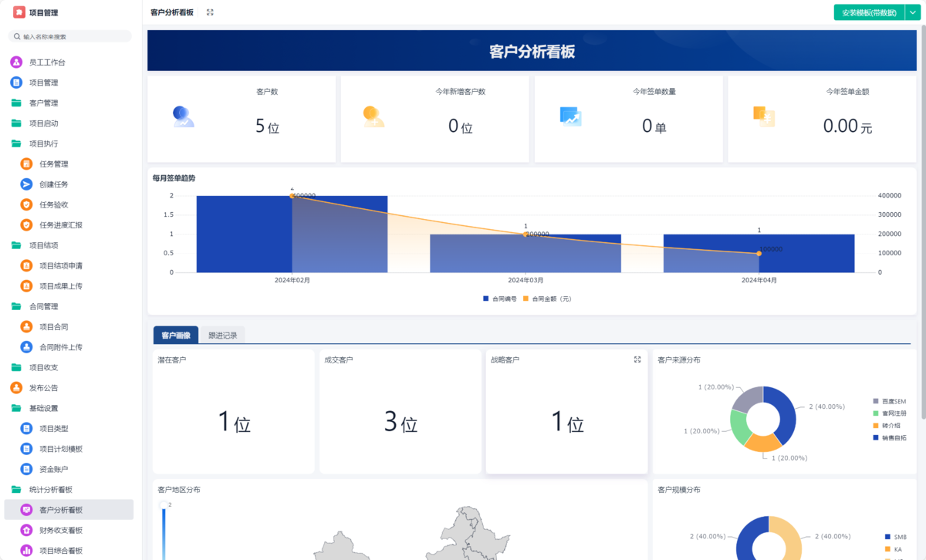The width and height of the screenshot is (926, 560).
Task: Click the 创建任务 arrow icon
Action: coord(26,184)
